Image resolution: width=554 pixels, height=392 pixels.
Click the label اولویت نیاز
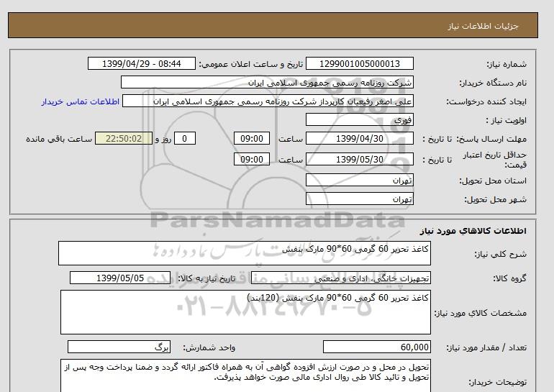point(507,120)
